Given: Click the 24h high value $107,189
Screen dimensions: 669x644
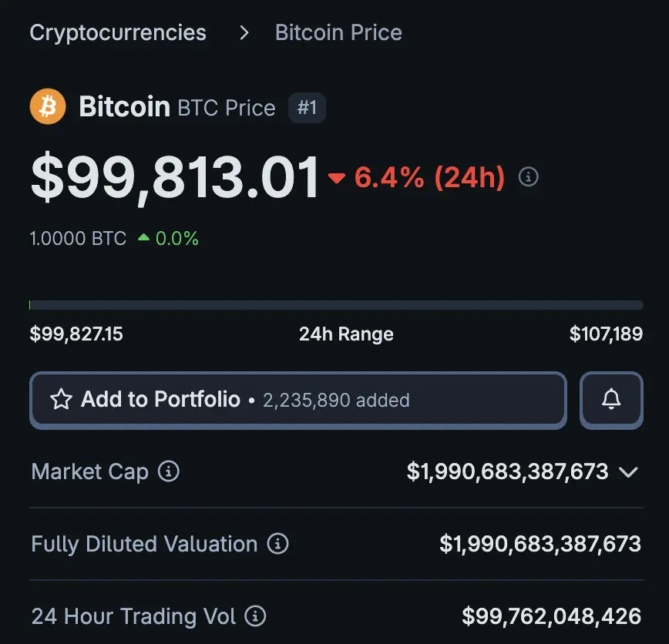Looking at the screenshot, I should 606,334.
